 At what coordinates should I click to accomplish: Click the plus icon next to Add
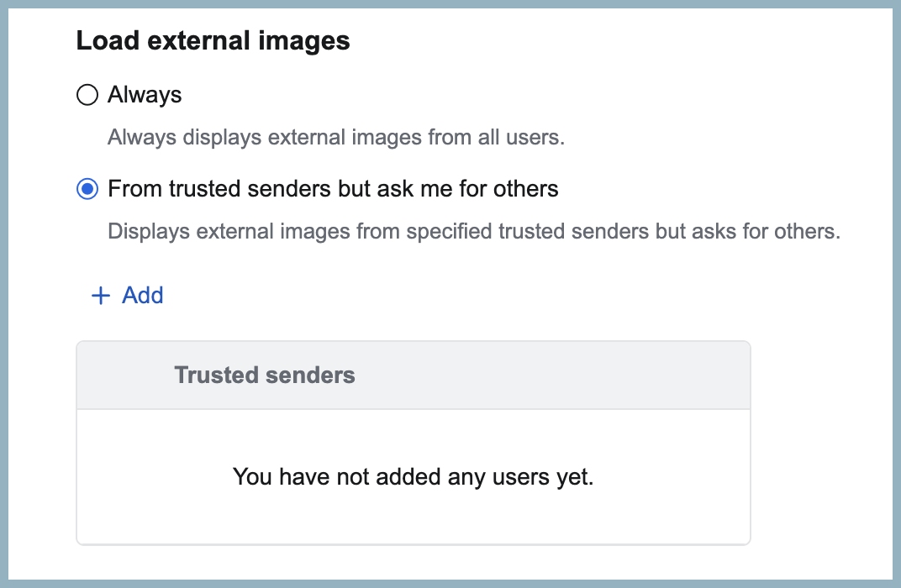[99, 296]
